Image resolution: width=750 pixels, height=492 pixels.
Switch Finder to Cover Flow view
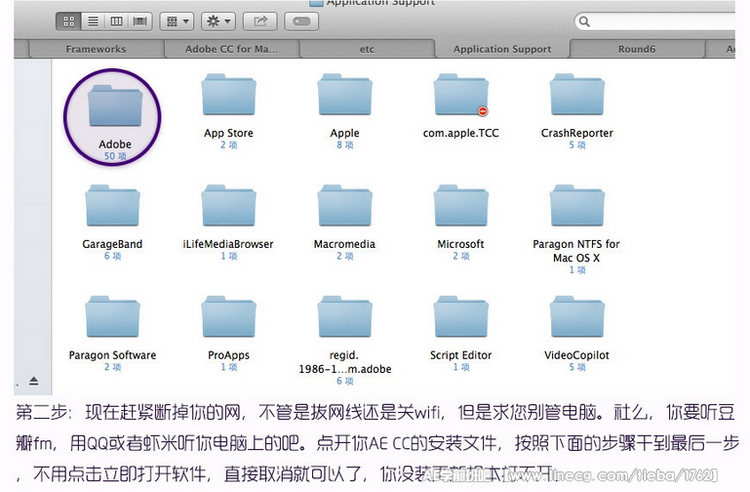140,22
